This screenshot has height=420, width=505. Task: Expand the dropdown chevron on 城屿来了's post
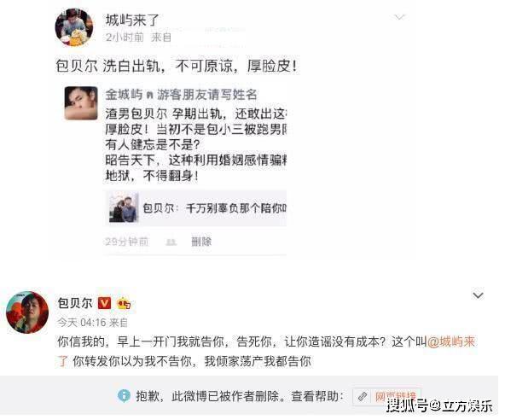(399, 17)
